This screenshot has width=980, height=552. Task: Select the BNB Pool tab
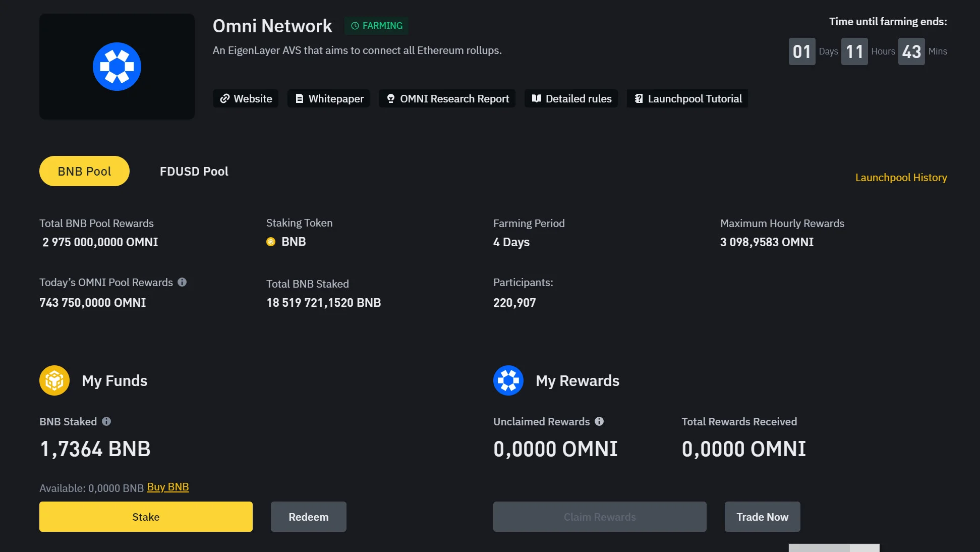pos(84,171)
